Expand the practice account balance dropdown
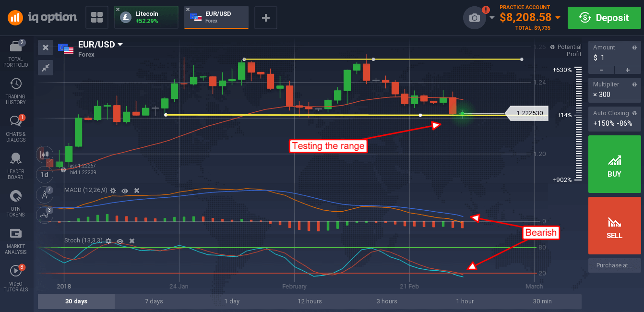Screen dimensions: 644x312 click(x=558, y=18)
